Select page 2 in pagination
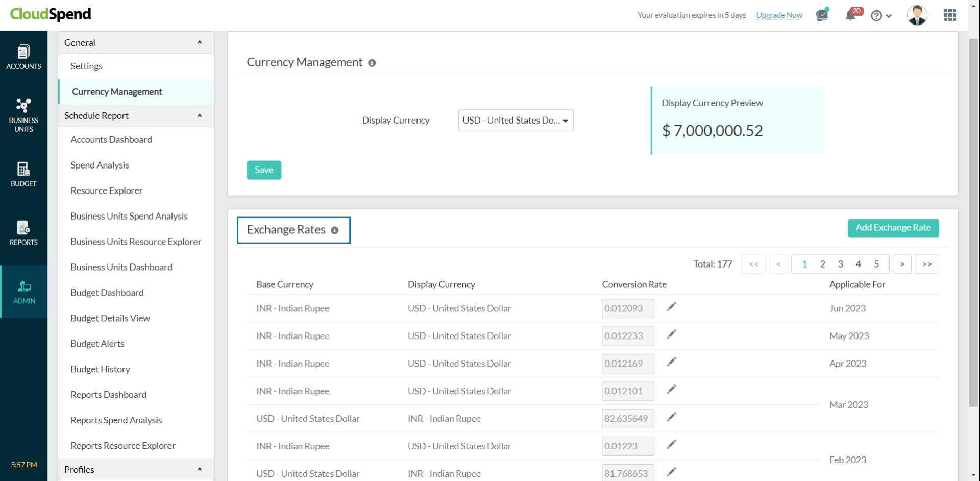 pyautogui.click(x=822, y=264)
